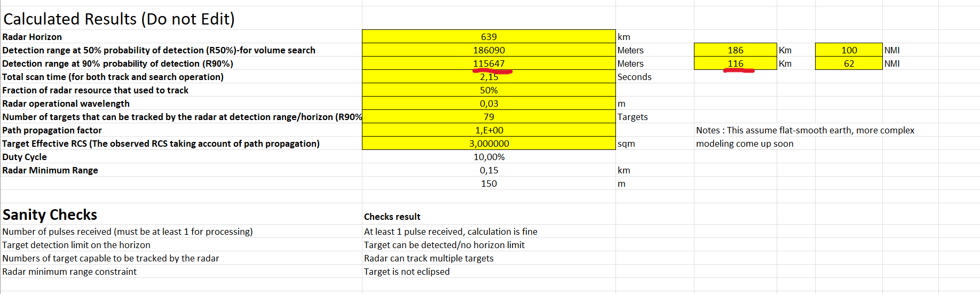The height and width of the screenshot is (294, 980).
Task: Click the R50% detection range cell 186090
Action: (488, 50)
